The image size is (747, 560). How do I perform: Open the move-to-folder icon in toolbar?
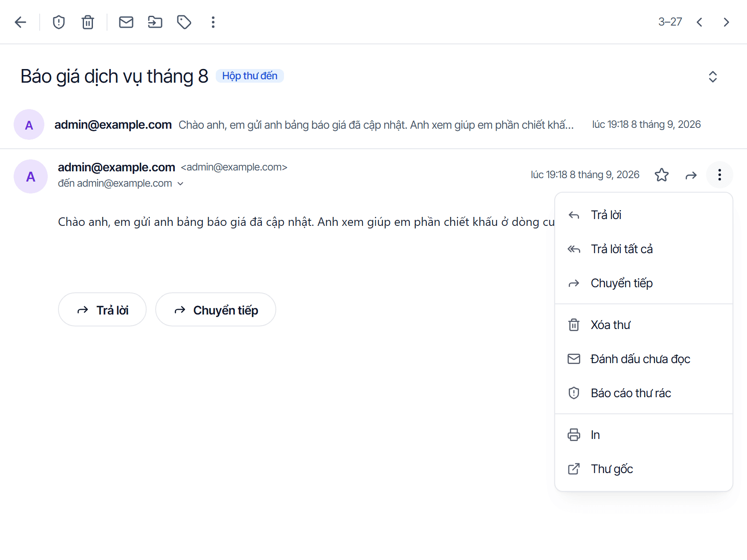(155, 22)
